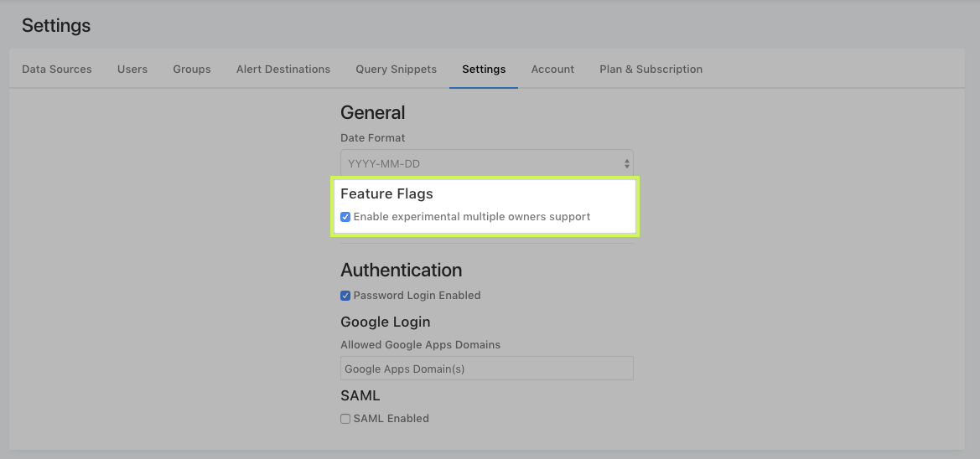Viewport: 980px width, 459px height.
Task: Click the active Settings tab
Action: 484,70
